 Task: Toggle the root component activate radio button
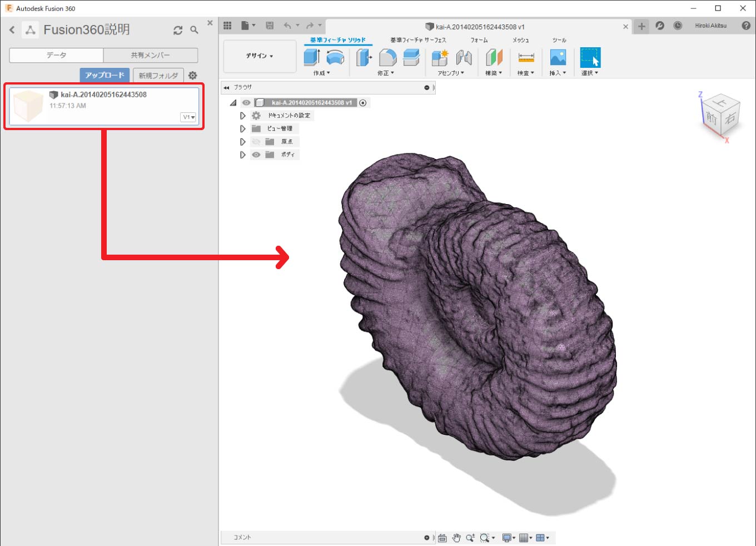pyautogui.click(x=363, y=103)
